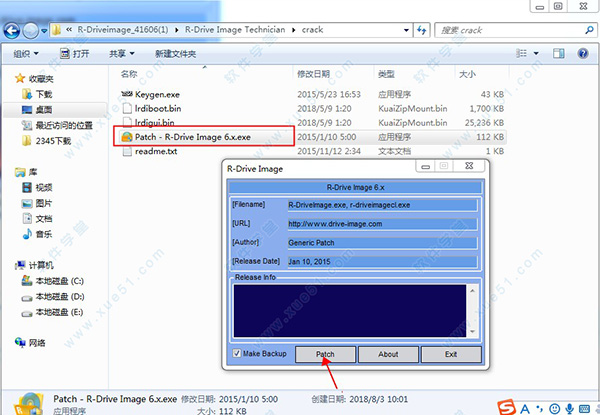
Task: Open 文档 library
Action: click(x=44, y=219)
